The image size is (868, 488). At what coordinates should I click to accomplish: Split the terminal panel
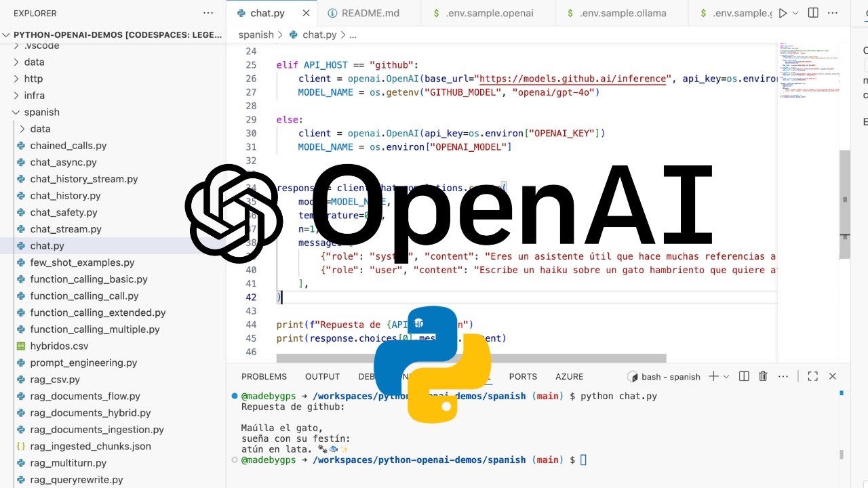[x=744, y=376]
